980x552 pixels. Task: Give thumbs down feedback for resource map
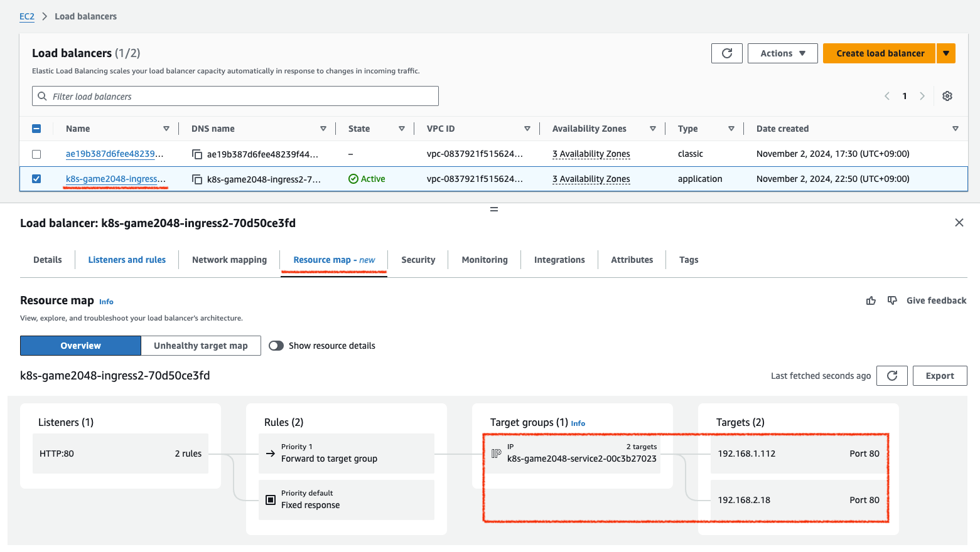[x=892, y=300]
